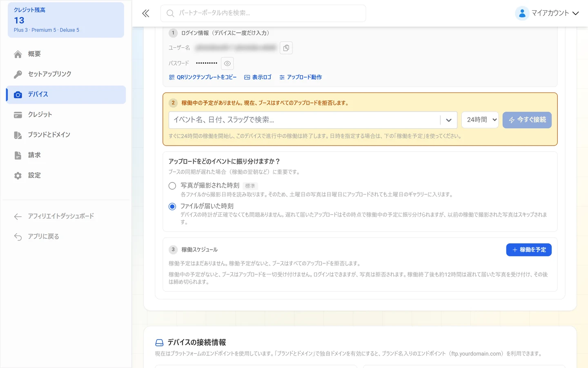Open 概要 in sidebar
This screenshot has height=368, width=588.
point(66,54)
